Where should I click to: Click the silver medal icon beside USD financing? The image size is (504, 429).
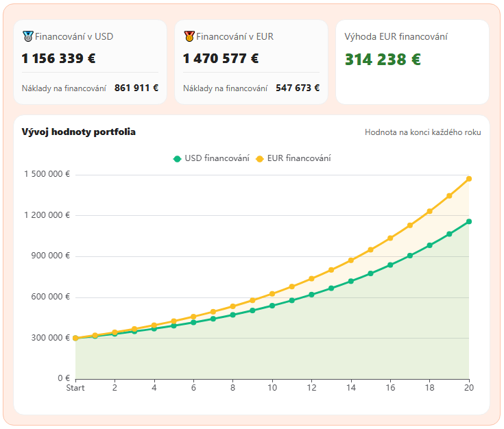tap(27, 36)
